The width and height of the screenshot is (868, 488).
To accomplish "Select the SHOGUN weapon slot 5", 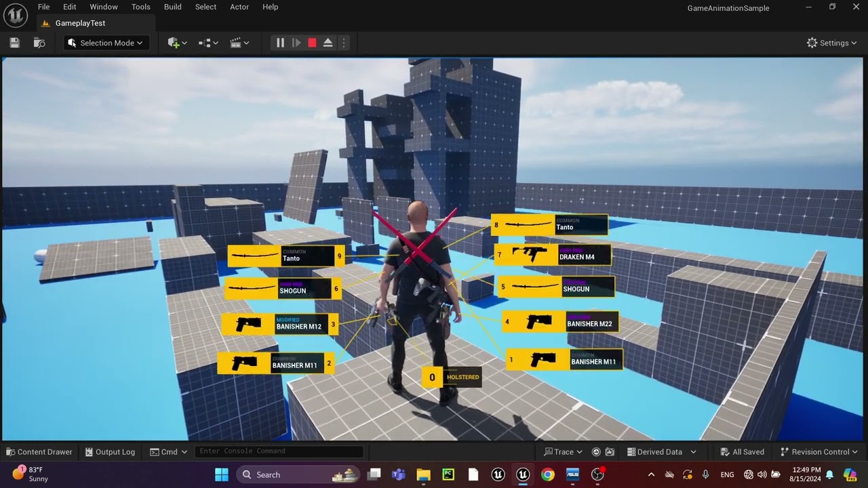I will click(556, 287).
